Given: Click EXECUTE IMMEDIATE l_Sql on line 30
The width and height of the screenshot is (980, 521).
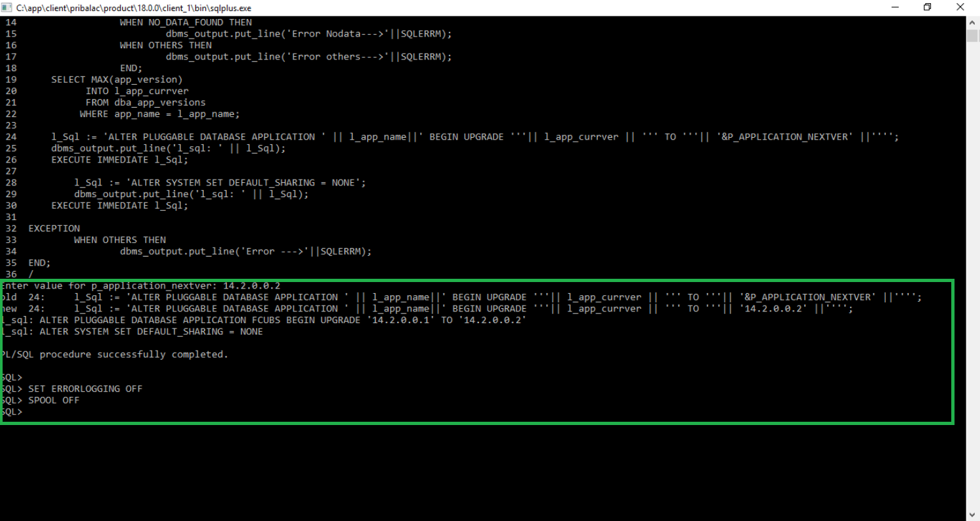Looking at the screenshot, I should click(120, 205).
